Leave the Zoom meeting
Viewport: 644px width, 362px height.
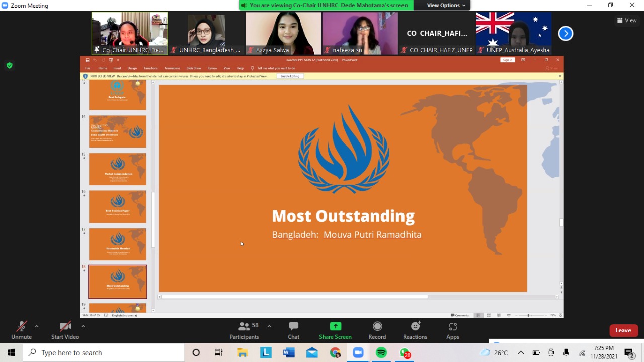[x=623, y=330]
